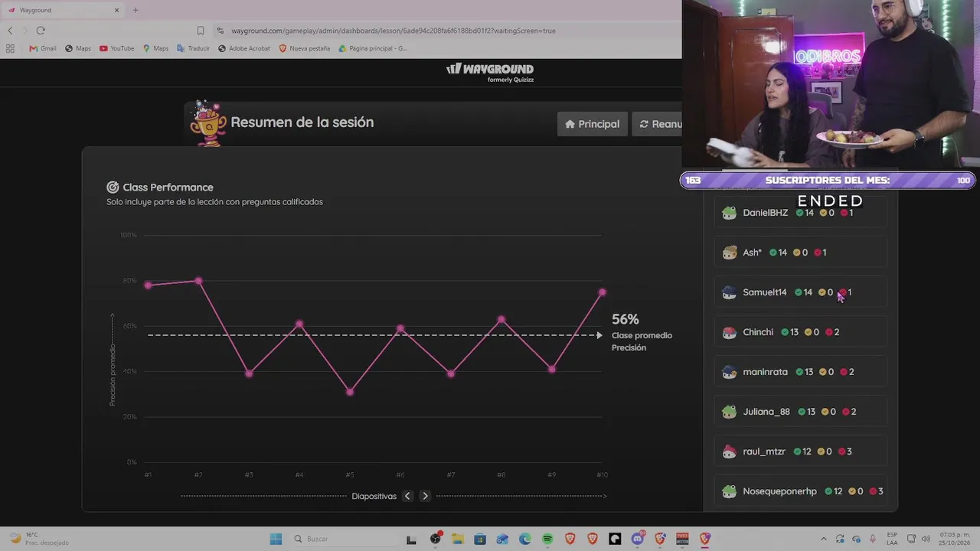The width and height of the screenshot is (980, 551).
Task: Click the Principal home button
Action: (x=592, y=124)
